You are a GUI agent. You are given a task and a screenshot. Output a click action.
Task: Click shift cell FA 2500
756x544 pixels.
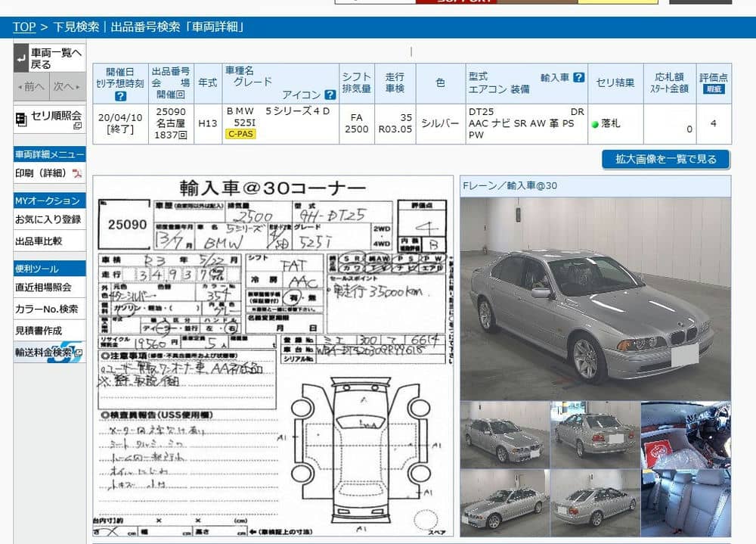357,123
